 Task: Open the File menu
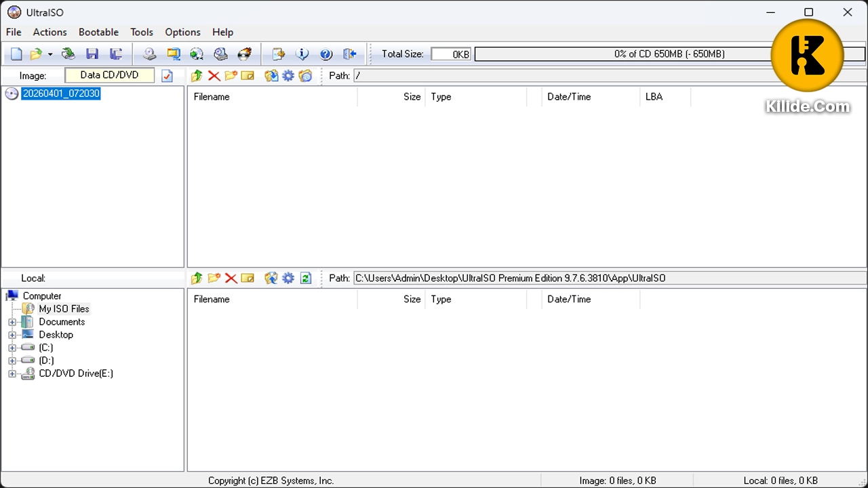14,32
